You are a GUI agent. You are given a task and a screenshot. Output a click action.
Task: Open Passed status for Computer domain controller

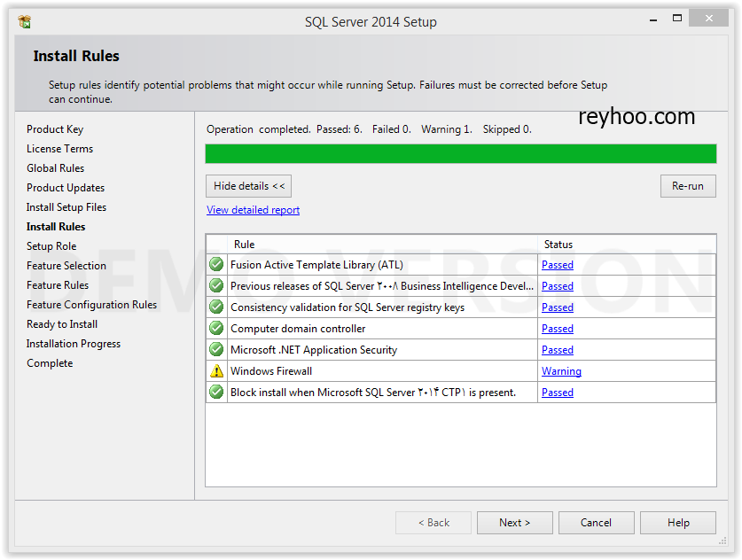pyautogui.click(x=558, y=329)
